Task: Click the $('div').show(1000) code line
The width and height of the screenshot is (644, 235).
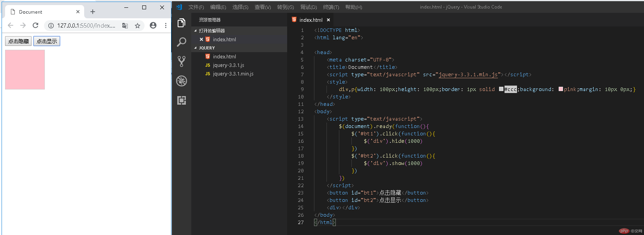Action: click(x=393, y=163)
